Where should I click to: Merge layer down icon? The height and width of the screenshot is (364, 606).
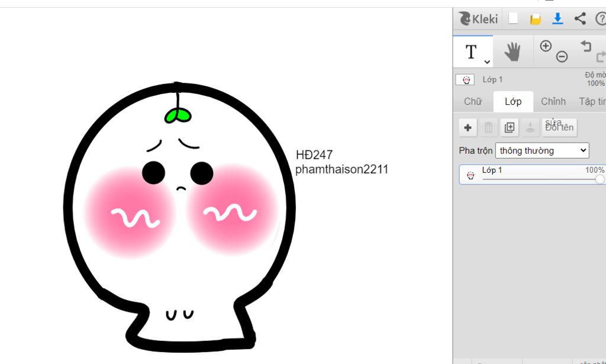click(530, 127)
